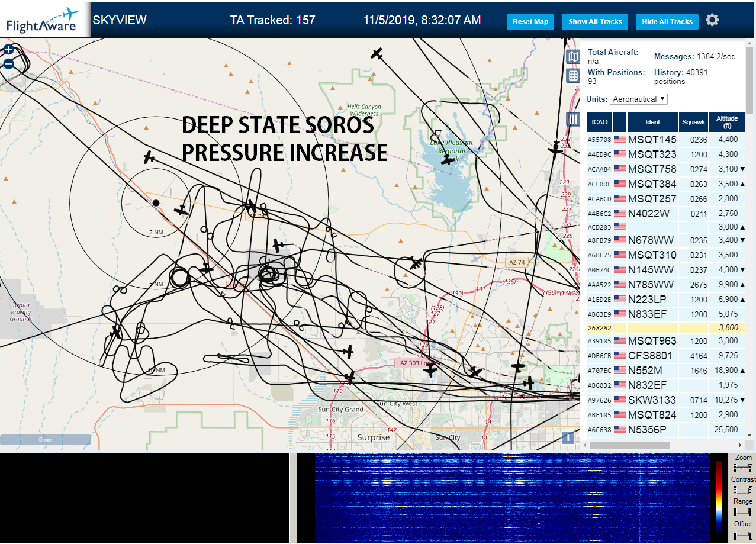Select the N4022W aircraft row
The height and width of the screenshot is (544, 756).
click(x=665, y=213)
